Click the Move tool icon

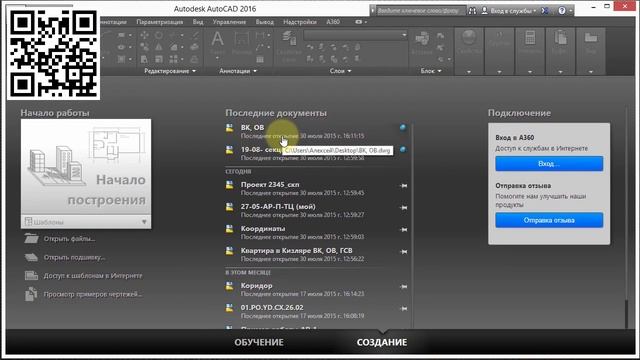[144, 36]
